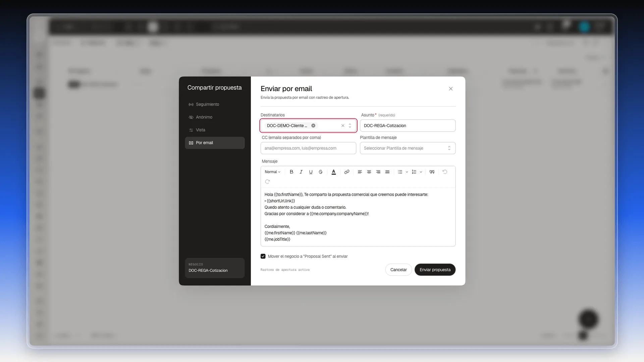Click the DOC-REGA-Cotizacion negocio card
The image size is (644, 362).
[215, 268]
